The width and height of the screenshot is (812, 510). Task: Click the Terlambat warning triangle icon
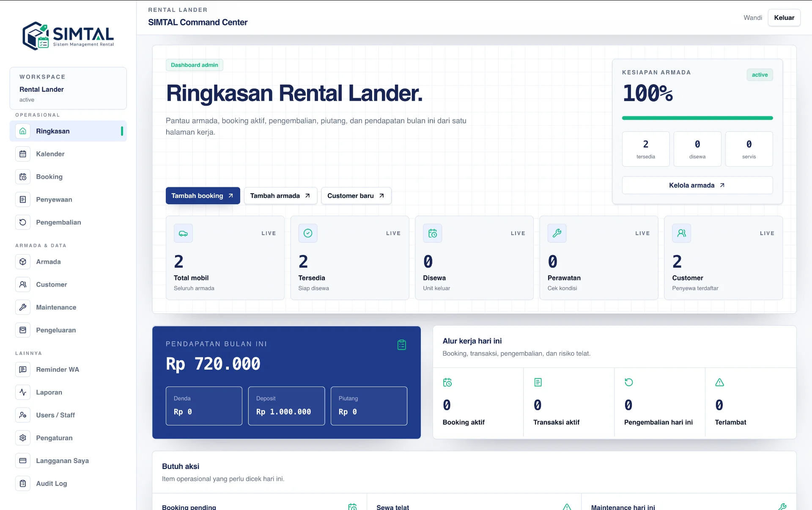pyautogui.click(x=720, y=383)
